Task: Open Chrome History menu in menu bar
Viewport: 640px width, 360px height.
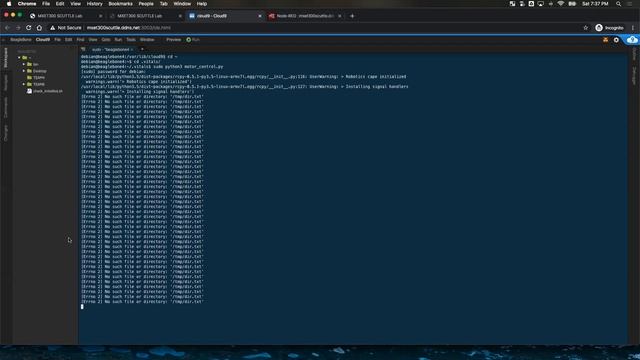Action: pos(95,4)
